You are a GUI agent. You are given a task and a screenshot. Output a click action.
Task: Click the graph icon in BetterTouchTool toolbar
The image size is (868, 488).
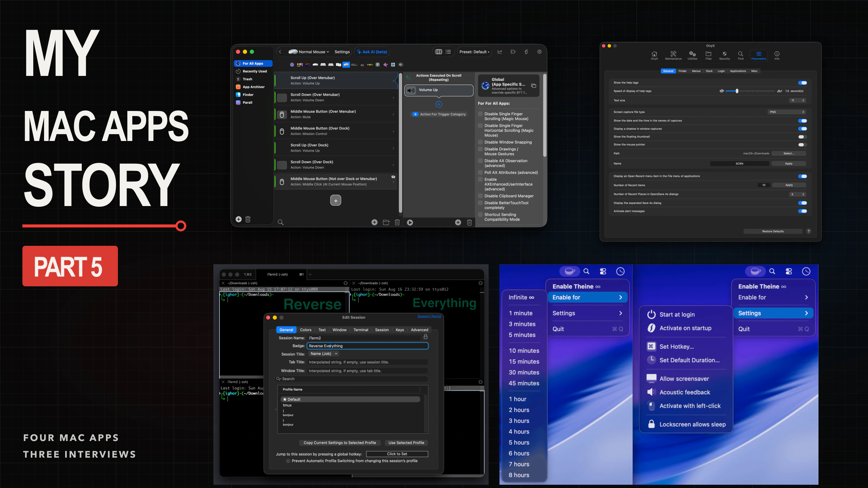(x=499, y=52)
